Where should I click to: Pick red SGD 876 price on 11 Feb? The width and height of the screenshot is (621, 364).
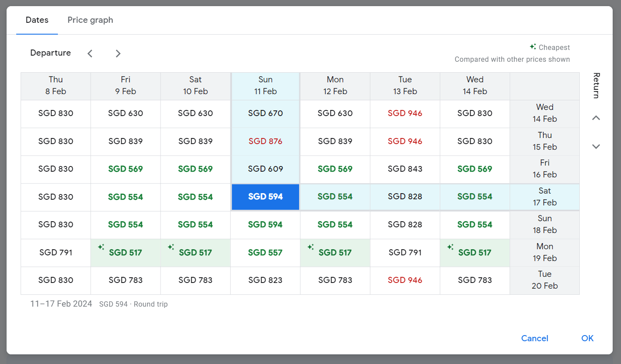pyautogui.click(x=265, y=141)
